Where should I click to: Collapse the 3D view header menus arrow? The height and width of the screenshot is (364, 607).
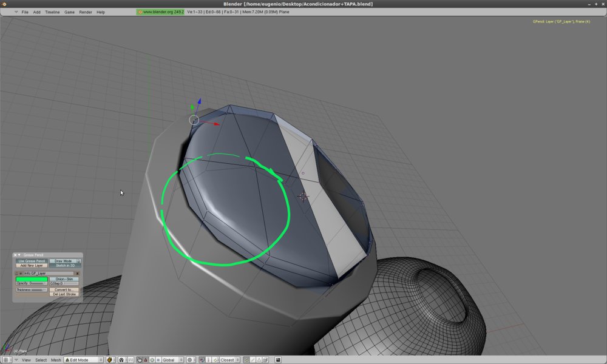click(16, 360)
